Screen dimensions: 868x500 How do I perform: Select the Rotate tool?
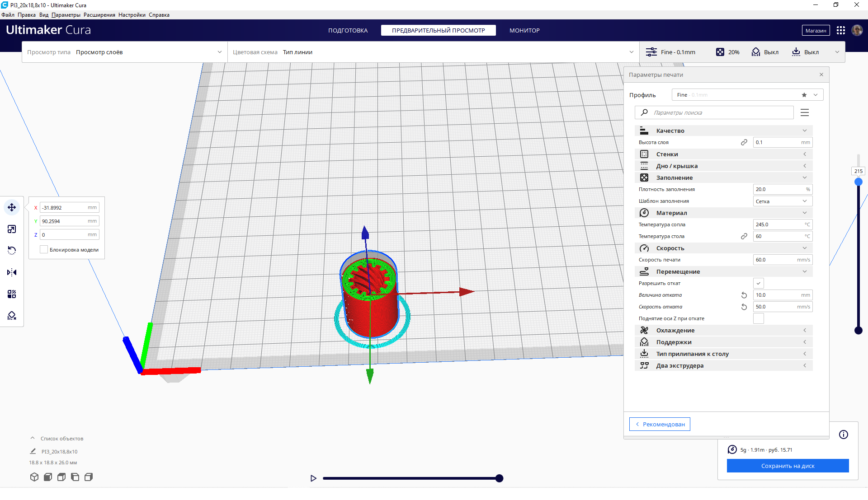click(x=12, y=251)
